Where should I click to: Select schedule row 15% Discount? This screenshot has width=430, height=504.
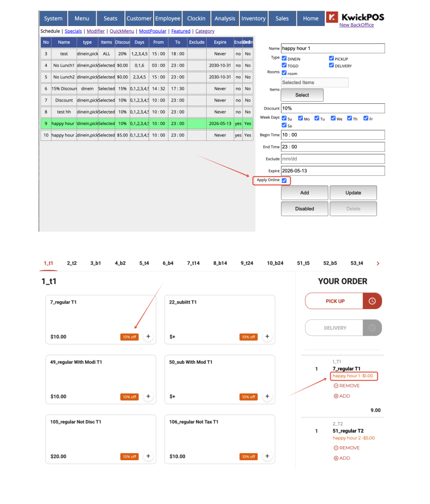point(147,89)
